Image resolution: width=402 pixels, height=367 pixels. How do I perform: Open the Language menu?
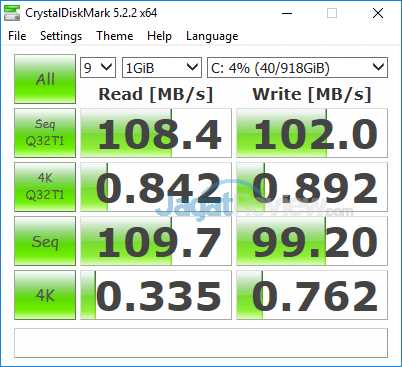pyautogui.click(x=212, y=36)
